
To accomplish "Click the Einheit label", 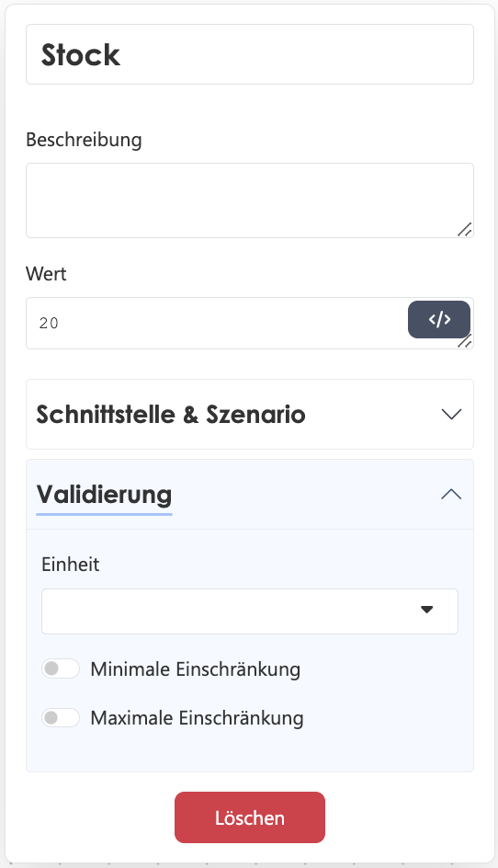I will click(70, 565).
